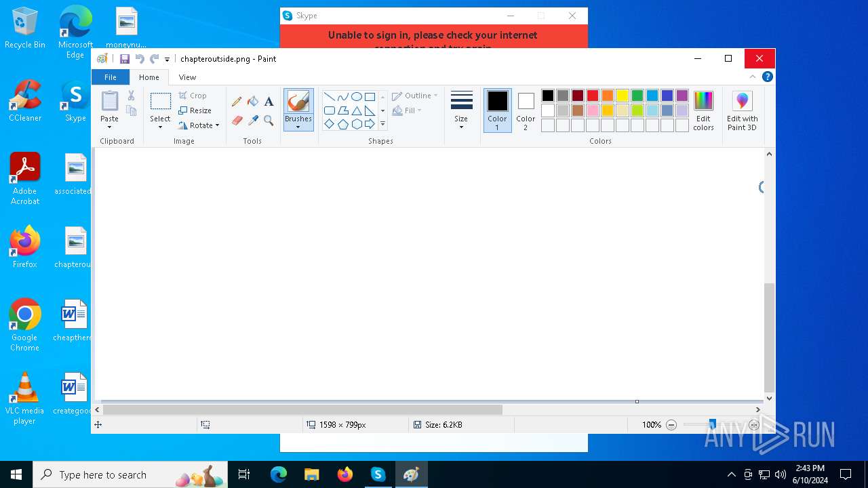Open the File menu
Image resolution: width=868 pixels, height=488 pixels.
click(111, 77)
